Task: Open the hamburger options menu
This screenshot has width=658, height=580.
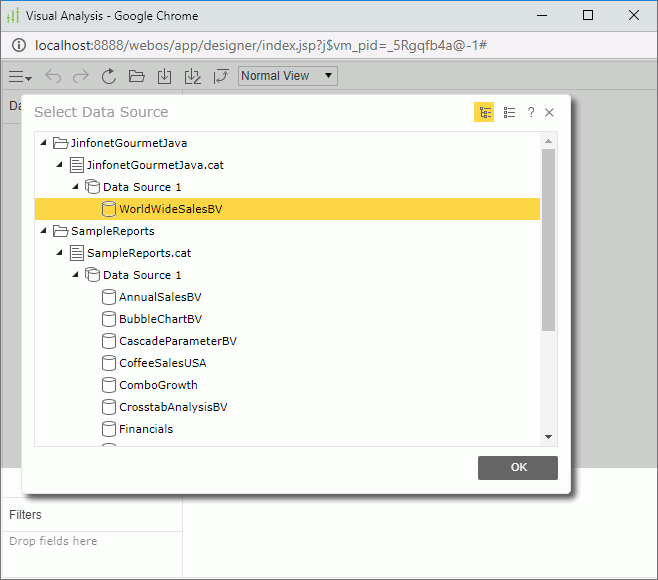Action: pos(20,77)
